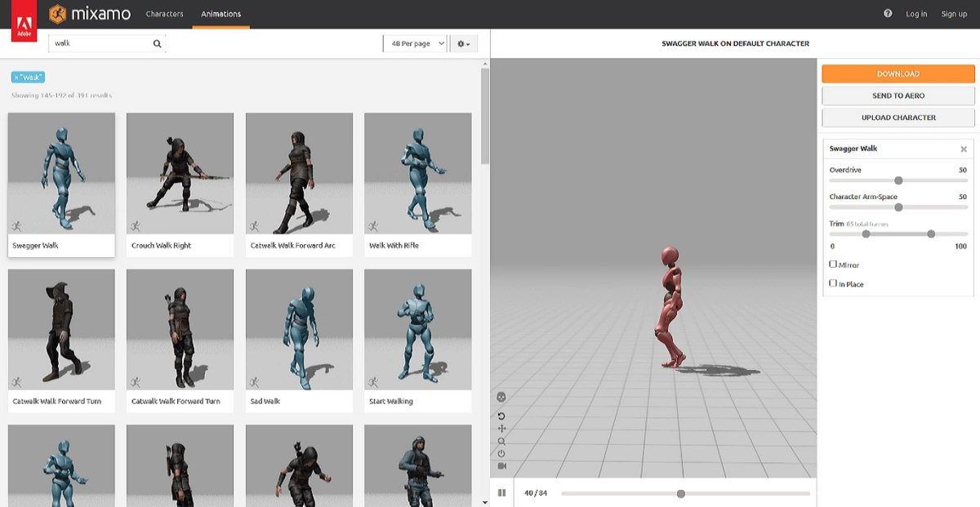Select the rotate camera icon in viewport
This screenshot has height=507, width=980.
501,416
